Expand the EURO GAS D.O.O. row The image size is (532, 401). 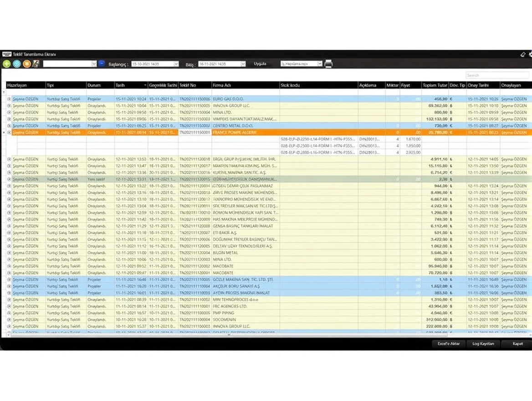click(9, 99)
